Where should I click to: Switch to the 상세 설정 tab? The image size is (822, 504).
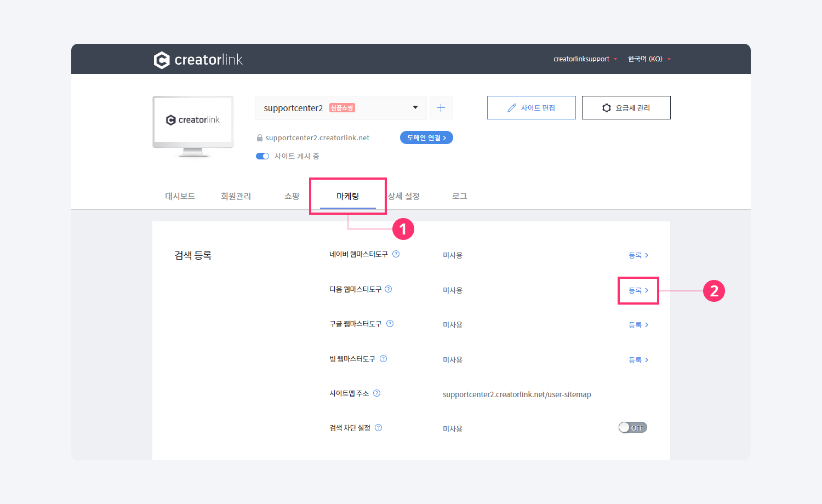(x=404, y=196)
